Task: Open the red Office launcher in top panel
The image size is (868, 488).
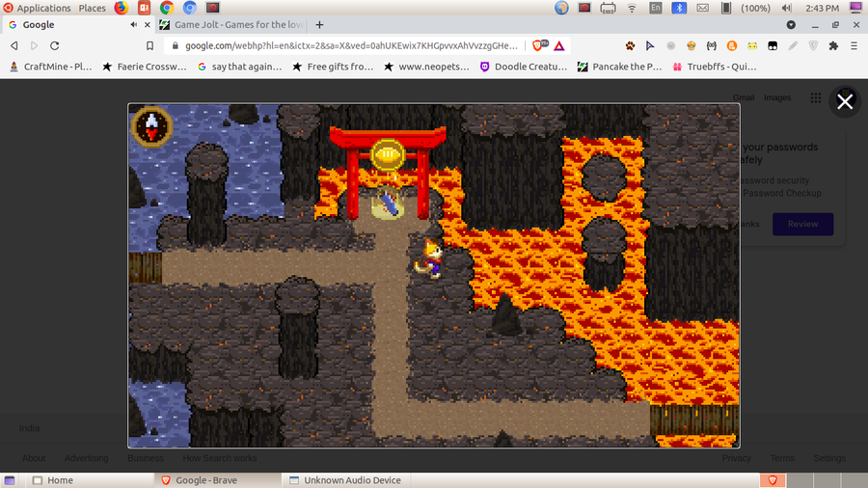Action: (x=144, y=8)
